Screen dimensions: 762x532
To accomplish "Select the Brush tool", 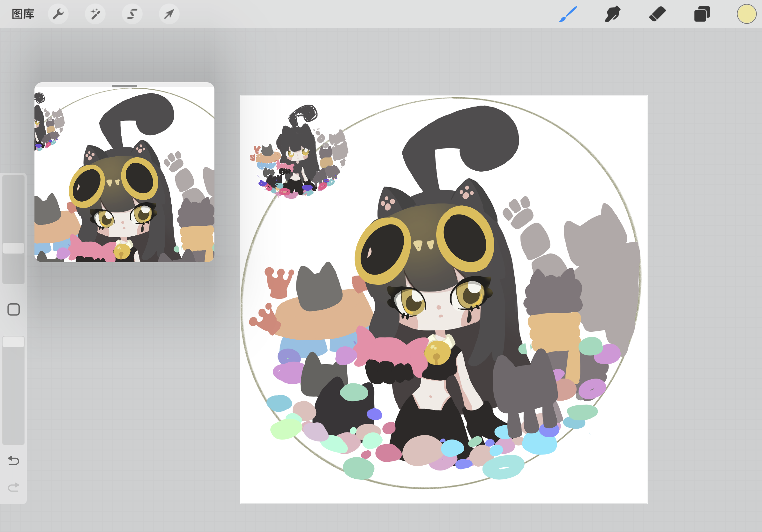I will tap(568, 14).
